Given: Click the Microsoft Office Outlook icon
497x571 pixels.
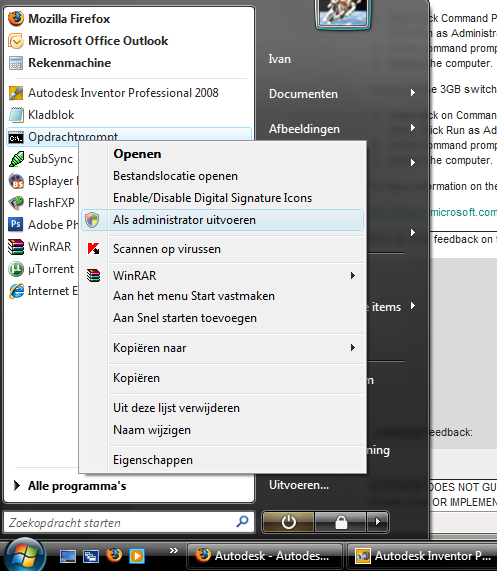Looking at the screenshot, I should [16, 41].
